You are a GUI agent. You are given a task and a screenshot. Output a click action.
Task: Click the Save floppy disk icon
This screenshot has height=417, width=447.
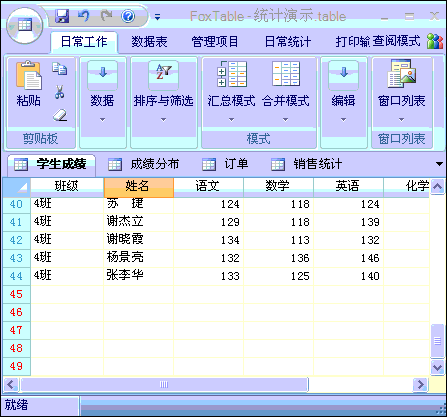[62, 16]
